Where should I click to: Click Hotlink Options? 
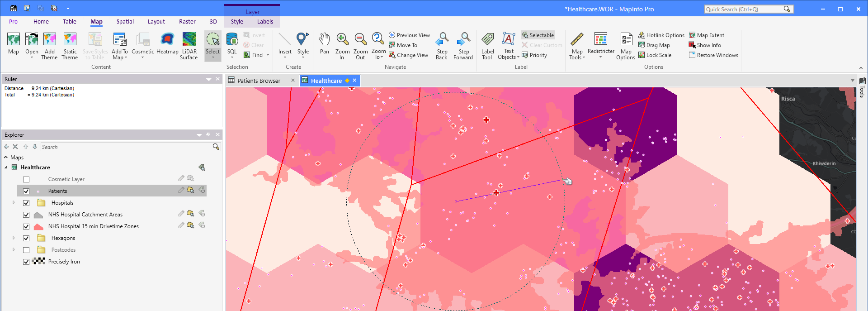point(661,35)
